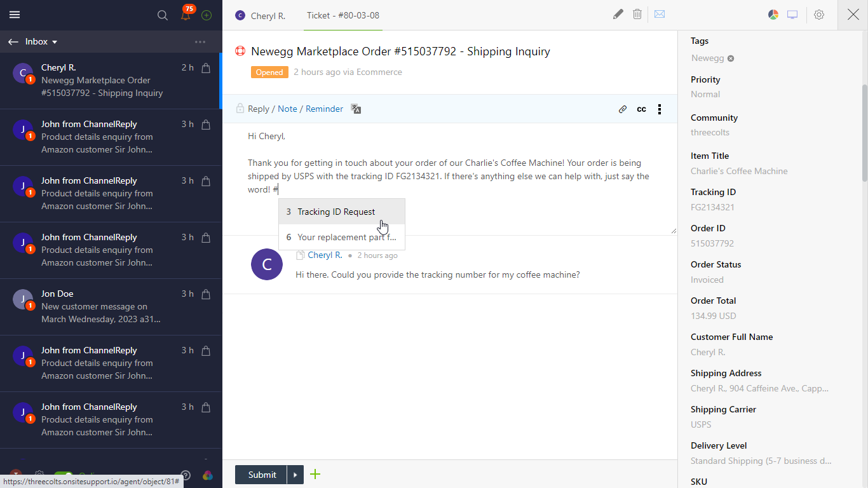Viewport: 868px width, 488px height.
Task: Open the help question mark icon
Action: [186, 475]
